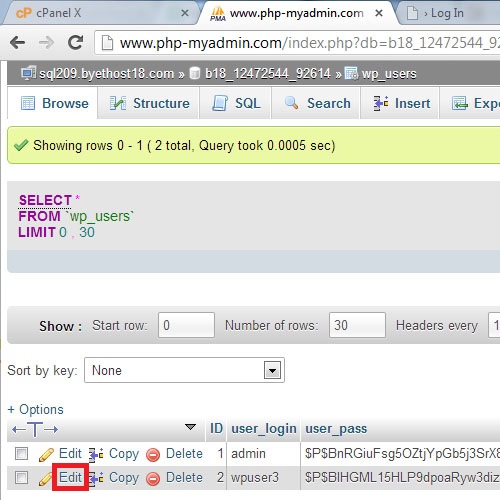Tick the checkbox for wpuser3 row
This screenshot has height=500, width=500.
(22, 478)
